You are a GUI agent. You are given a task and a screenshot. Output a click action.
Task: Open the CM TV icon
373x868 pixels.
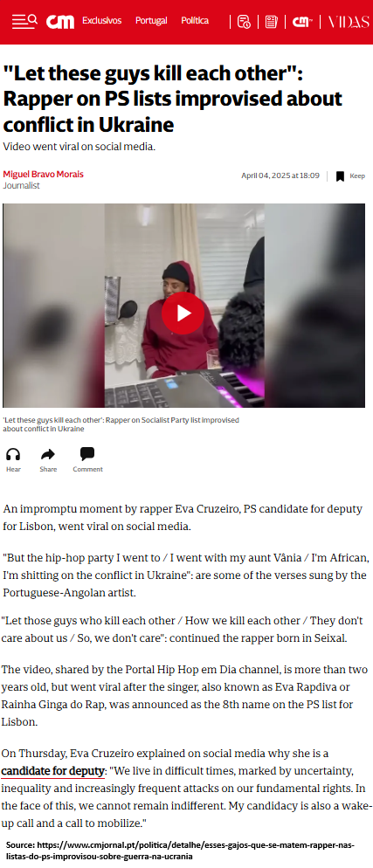[302, 22]
